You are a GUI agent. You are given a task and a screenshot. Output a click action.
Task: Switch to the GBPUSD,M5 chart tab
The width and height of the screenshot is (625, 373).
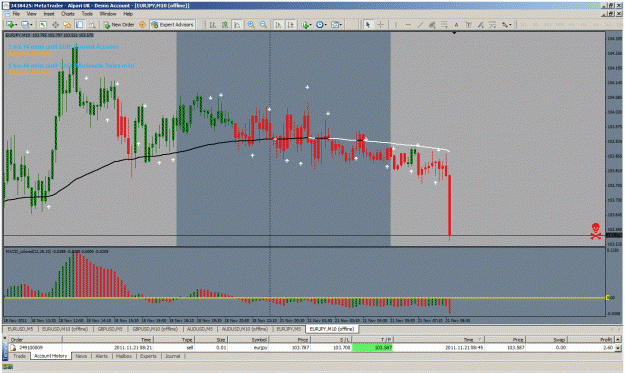pos(110,329)
